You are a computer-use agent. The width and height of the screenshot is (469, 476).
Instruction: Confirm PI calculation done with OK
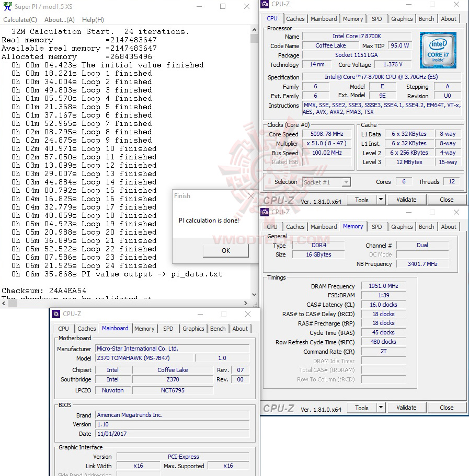[x=226, y=250]
